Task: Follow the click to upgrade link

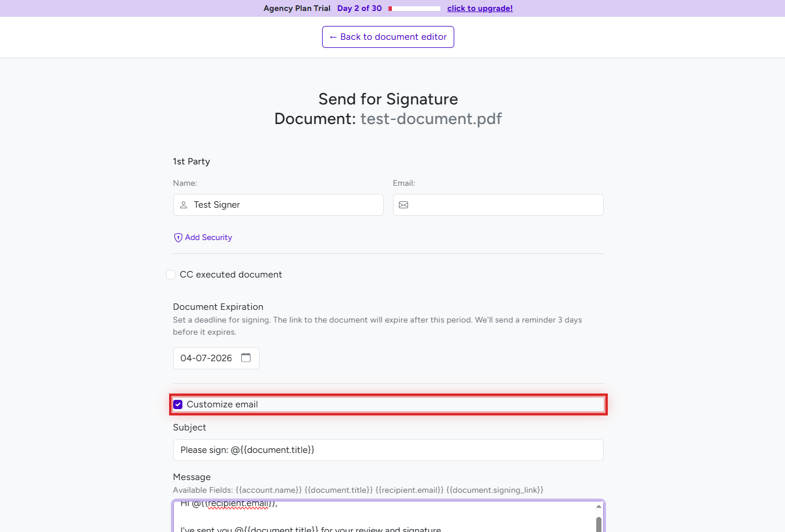Action: click(x=480, y=8)
